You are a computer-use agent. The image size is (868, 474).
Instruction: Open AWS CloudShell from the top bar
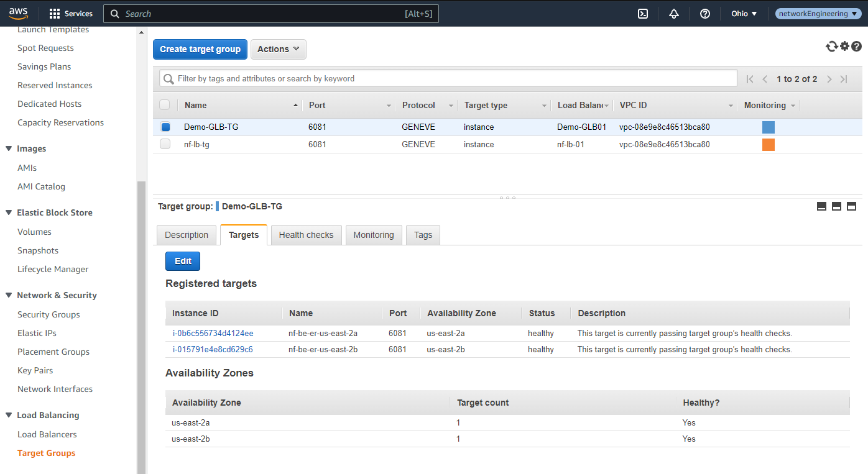coord(643,13)
